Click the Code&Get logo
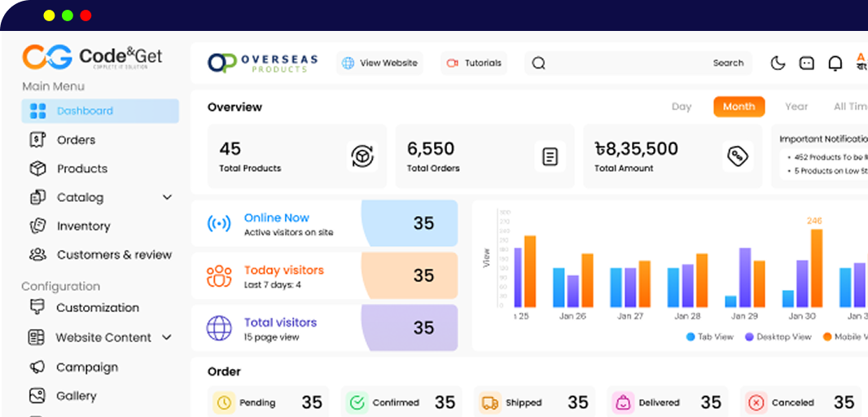Image resolution: width=868 pixels, height=417 pixels. point(93,57)
